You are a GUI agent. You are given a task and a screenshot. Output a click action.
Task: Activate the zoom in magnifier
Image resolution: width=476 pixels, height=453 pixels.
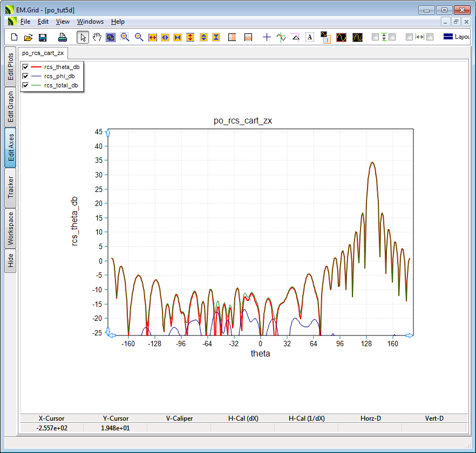click(125, 37)
